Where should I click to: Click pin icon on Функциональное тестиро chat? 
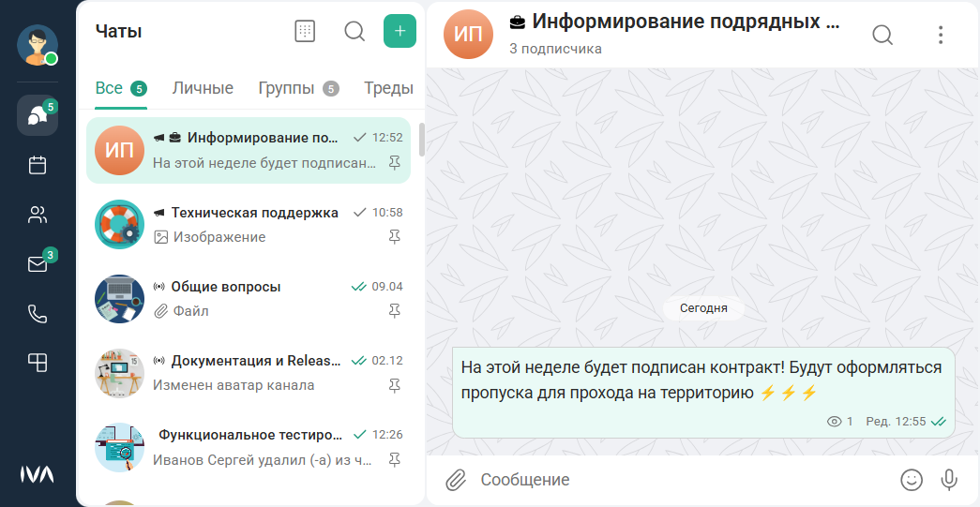tap(395, 460)
